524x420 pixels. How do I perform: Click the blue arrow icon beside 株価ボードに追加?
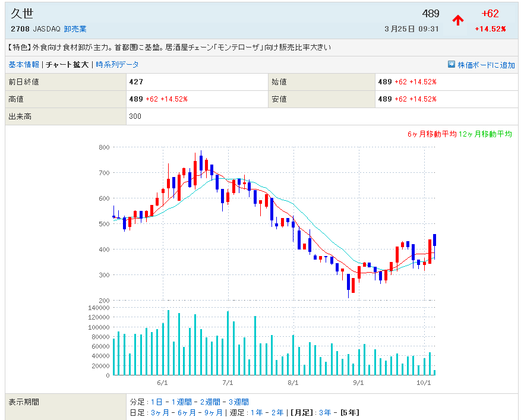point(452,64)
